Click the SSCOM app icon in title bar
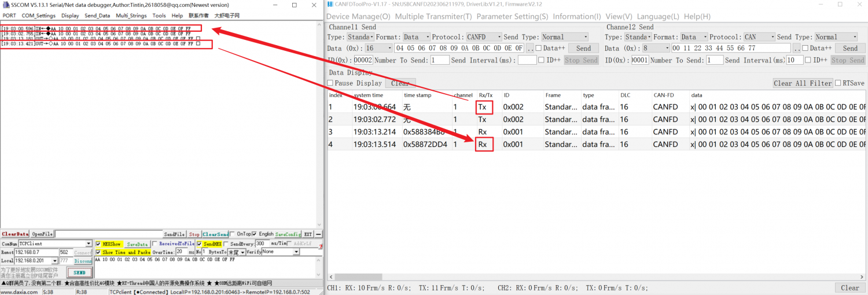The height and width of the screenshot is (295, 868). (5, 5)
